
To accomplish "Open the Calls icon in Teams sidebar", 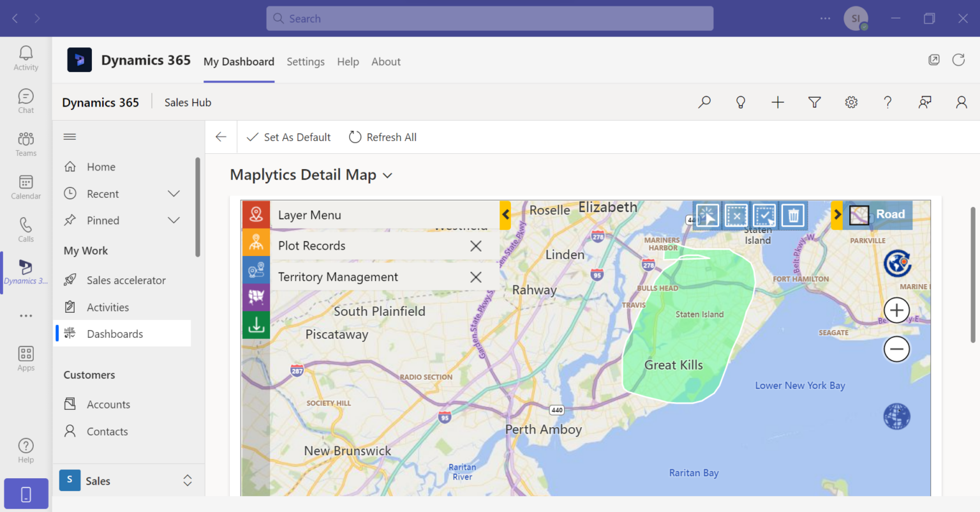I will pos(26,229).
